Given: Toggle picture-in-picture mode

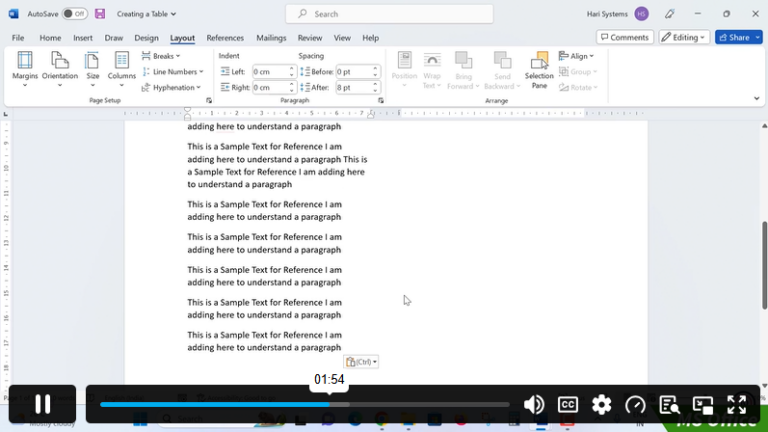Looking at the screenshot, I should tap(703, 405).
